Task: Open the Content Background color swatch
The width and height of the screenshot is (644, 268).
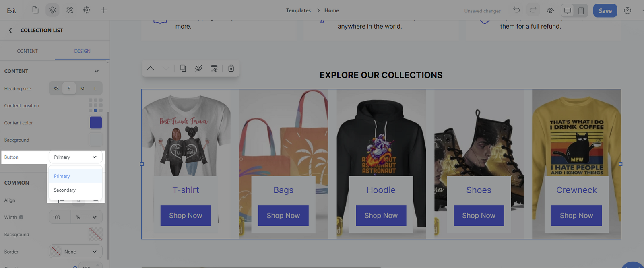Action: (96, 140)
